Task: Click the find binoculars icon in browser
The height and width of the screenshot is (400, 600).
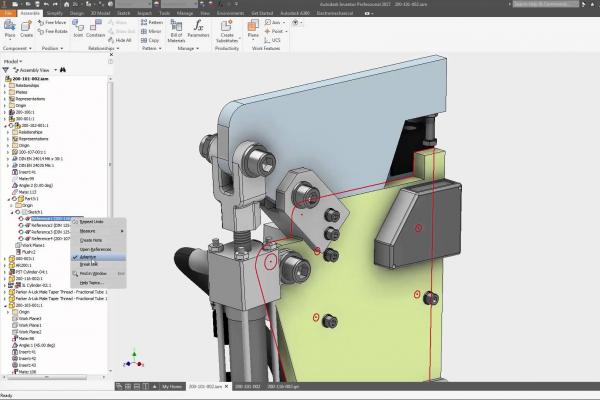Action: [x=63, y=70]
